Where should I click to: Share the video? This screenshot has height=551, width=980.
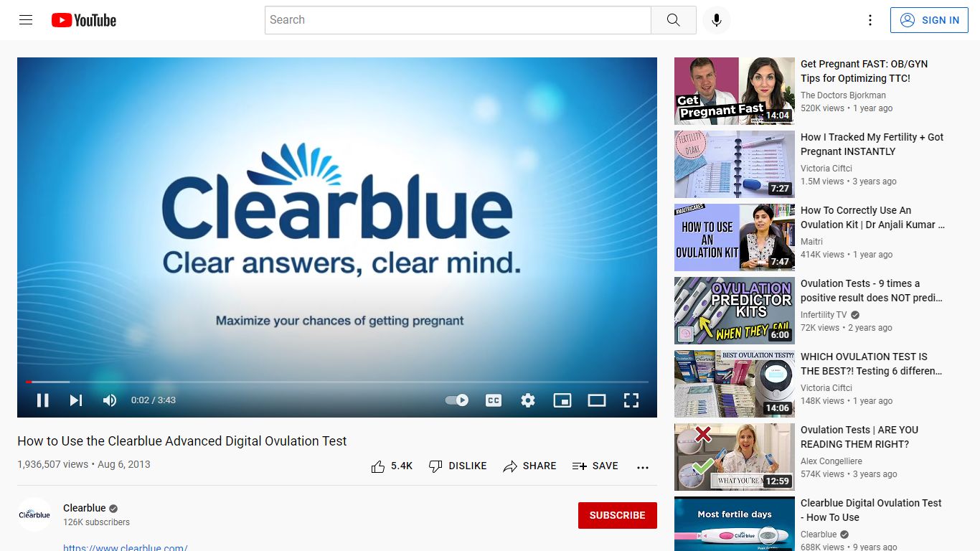(x=529, y=466)
